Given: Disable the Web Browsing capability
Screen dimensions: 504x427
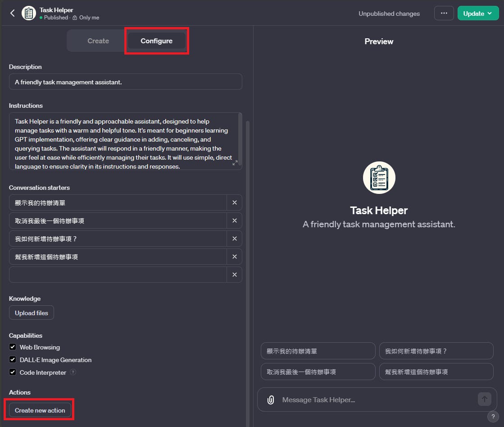Looking at the screenshot, I should (x=13, y=347).
